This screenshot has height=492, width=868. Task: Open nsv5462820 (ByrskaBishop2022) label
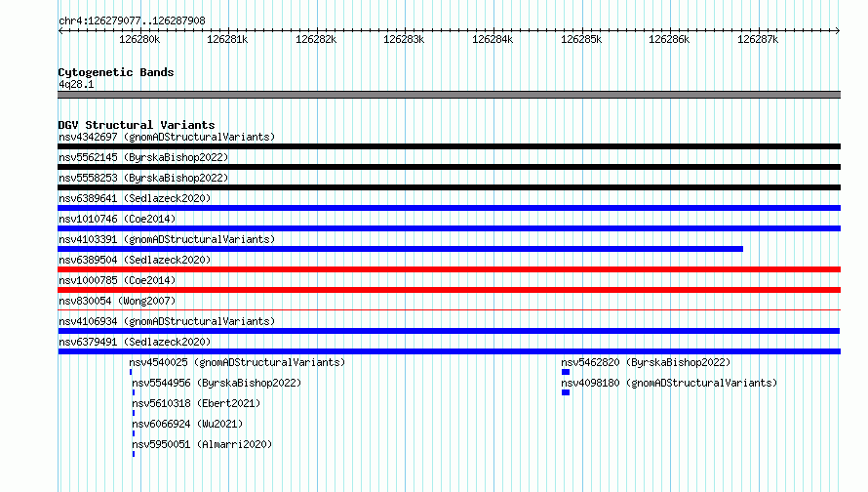tap(646, 362)
